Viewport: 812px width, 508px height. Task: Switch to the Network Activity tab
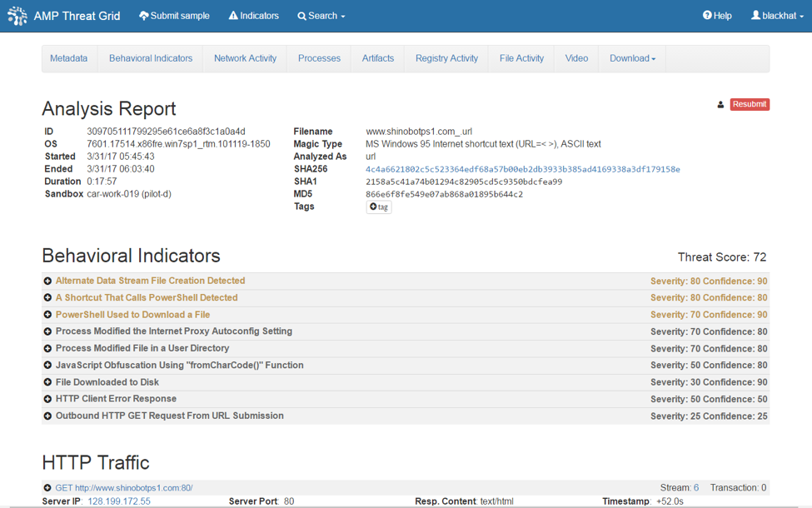pyautogui.click(x=245, y=58)
